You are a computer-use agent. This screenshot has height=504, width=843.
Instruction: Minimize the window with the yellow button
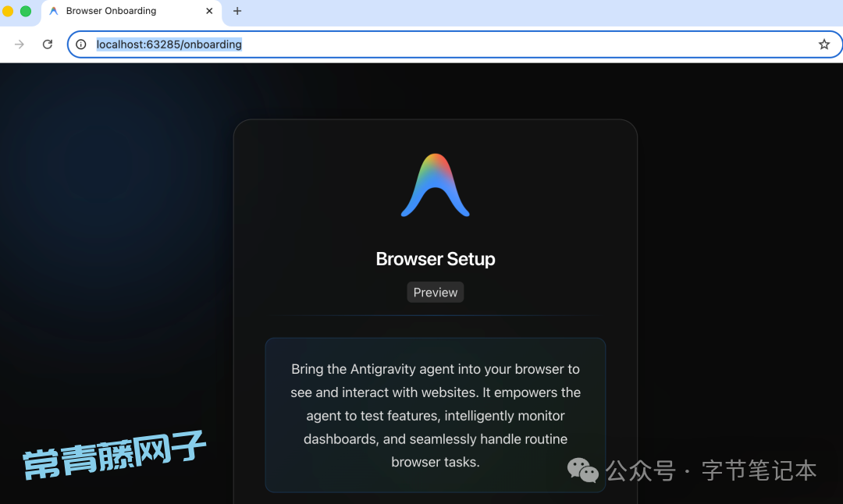pyautogui.click(x=8, y=11)
